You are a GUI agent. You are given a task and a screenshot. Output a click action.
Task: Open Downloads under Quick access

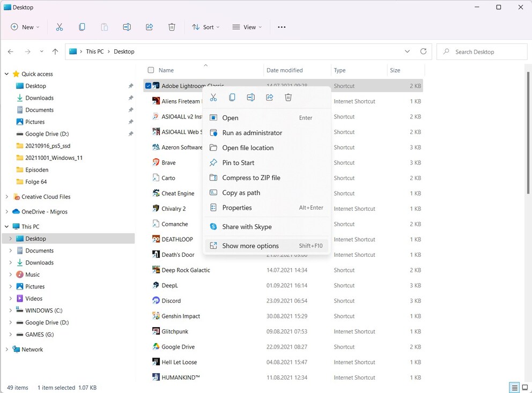coord(39,98)
